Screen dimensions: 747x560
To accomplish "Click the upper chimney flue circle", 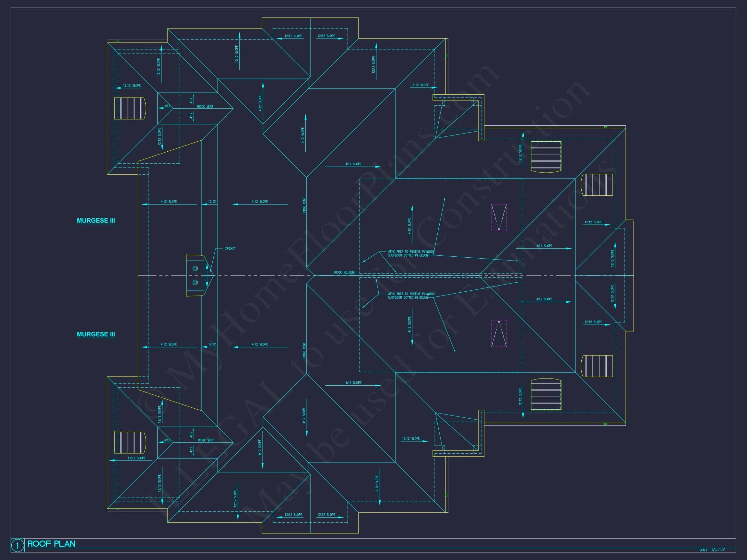I will coord(195,268).
